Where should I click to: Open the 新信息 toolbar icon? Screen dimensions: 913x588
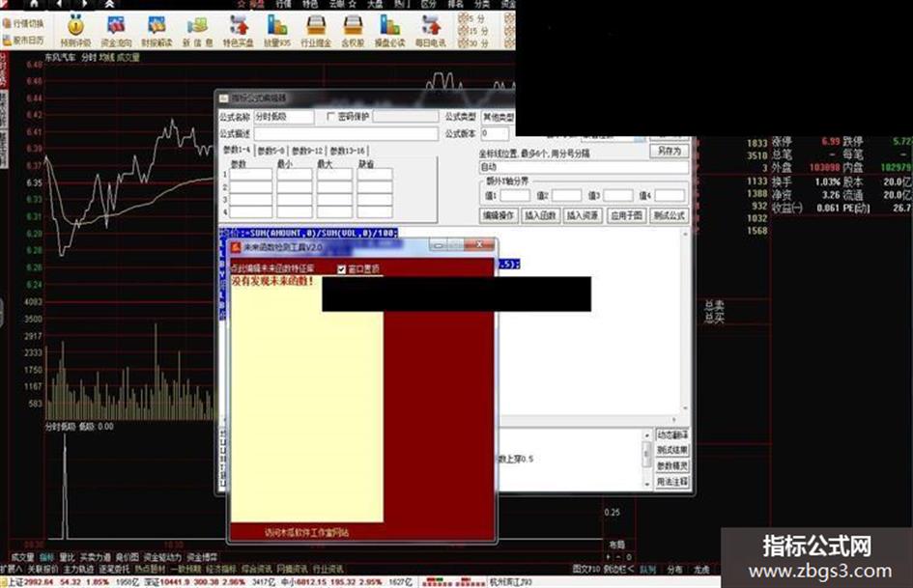(x=197, y=31)
